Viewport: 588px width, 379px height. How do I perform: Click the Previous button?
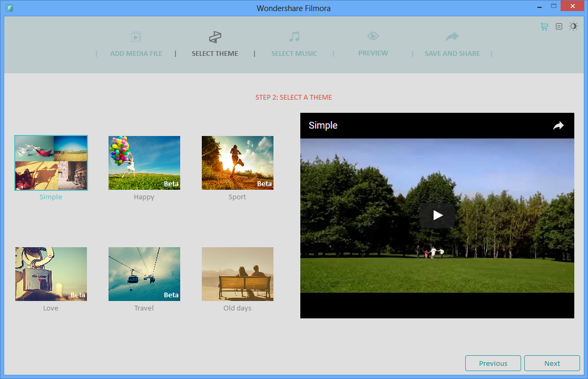(493, 363)
